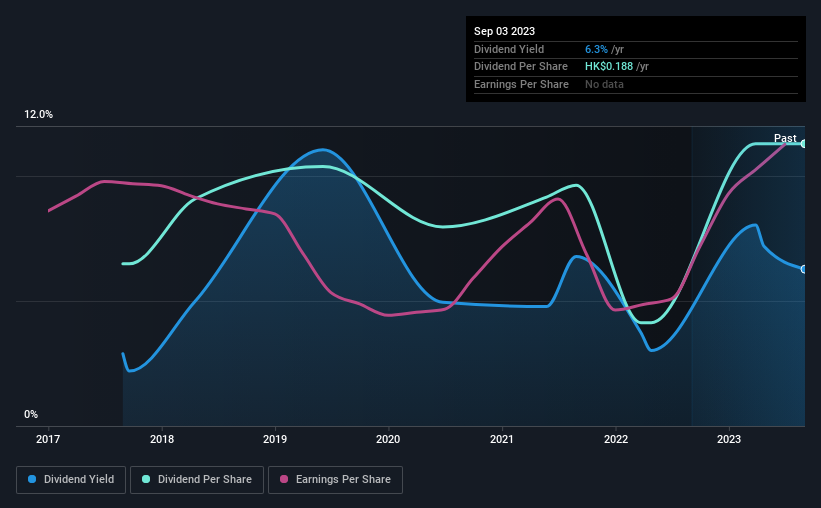Select the 2018 axis label
Viewport: 821px width, 508px height.
tap(162, 439)
